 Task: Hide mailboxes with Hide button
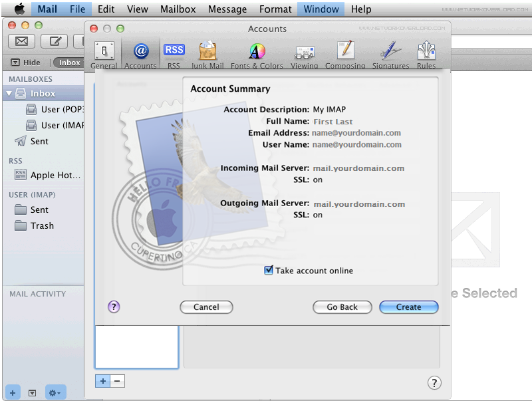click(26, 63)
